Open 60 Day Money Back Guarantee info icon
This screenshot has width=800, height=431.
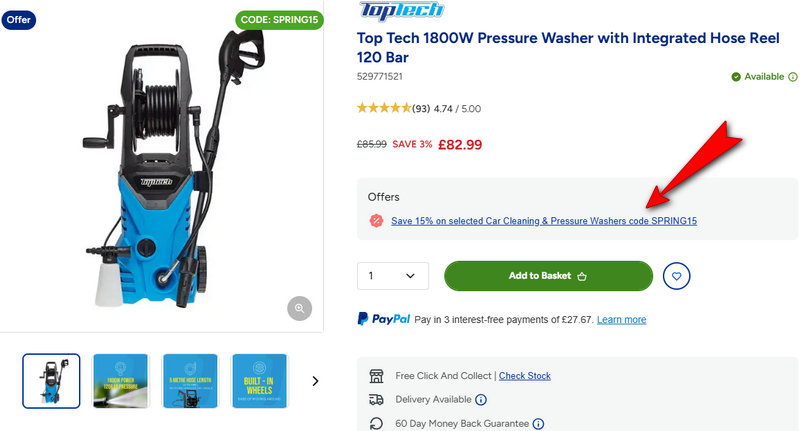538,424
